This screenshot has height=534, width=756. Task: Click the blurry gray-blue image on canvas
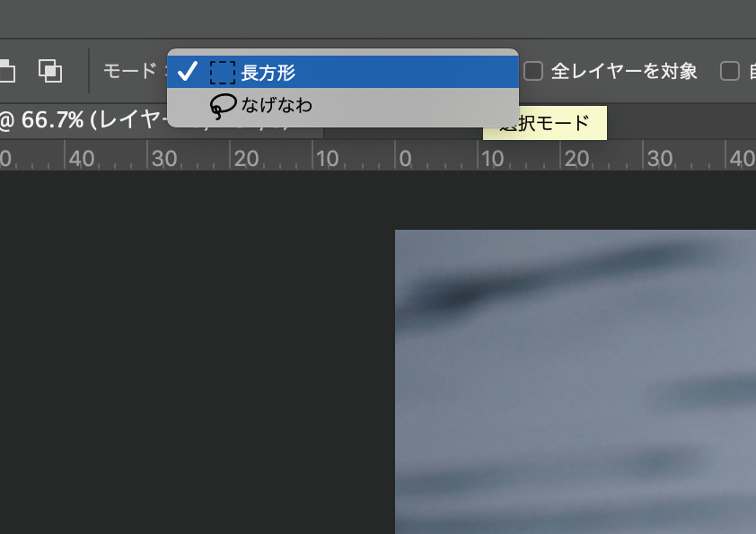click(x=576, y=381)
